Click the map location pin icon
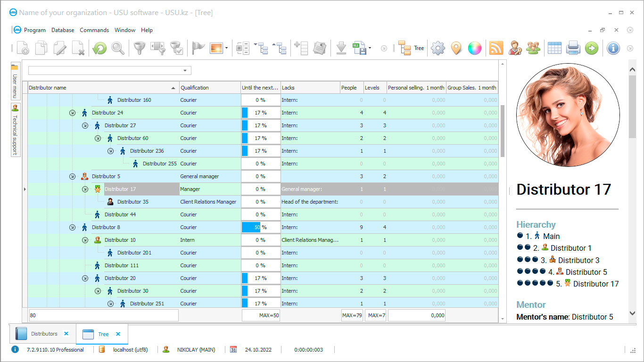Viewport: 644px width, 362px height. pyautogui.click(x=456, y=48)
